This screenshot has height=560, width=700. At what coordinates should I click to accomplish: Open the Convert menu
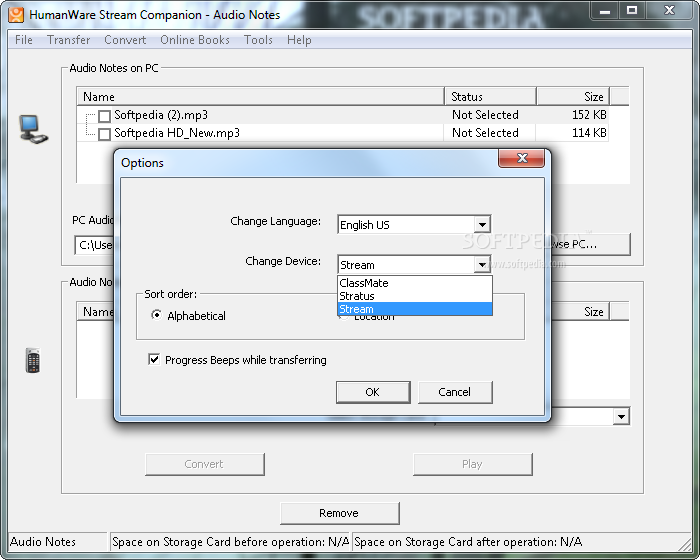[x=125, y=40]
